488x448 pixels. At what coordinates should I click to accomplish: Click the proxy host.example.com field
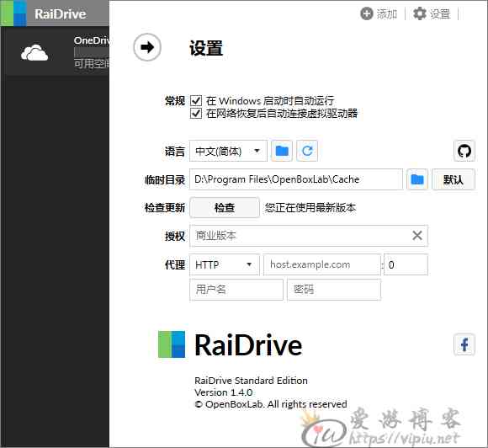click(322, 264)
